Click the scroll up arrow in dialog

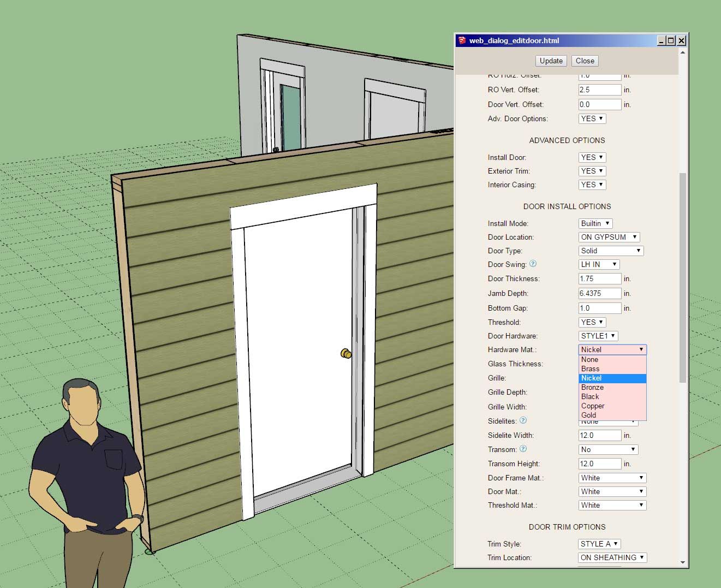682,52
